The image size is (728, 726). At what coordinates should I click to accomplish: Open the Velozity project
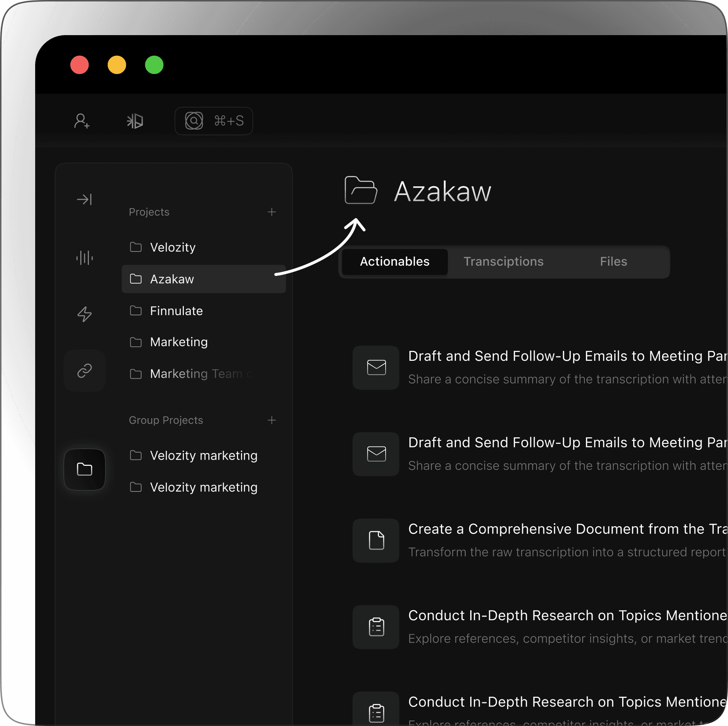click(172, 247)
